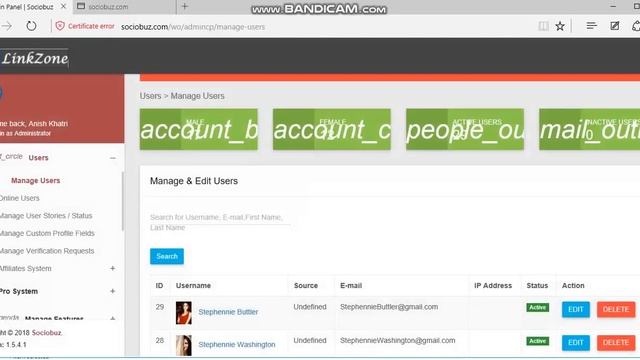This screenshot has height=360, width=640.
Task: Expand the Pro System section
Action: [113, 291]
